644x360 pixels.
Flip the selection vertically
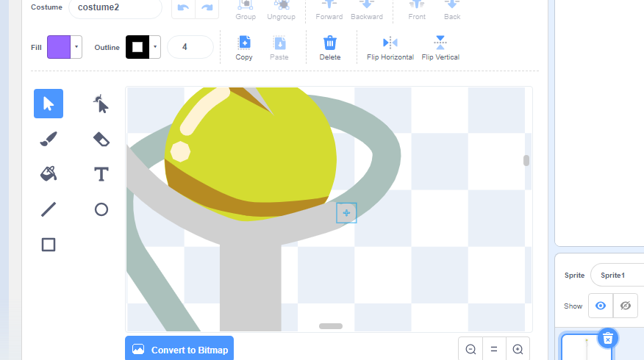pyautogui.click(x=440, y=48)
